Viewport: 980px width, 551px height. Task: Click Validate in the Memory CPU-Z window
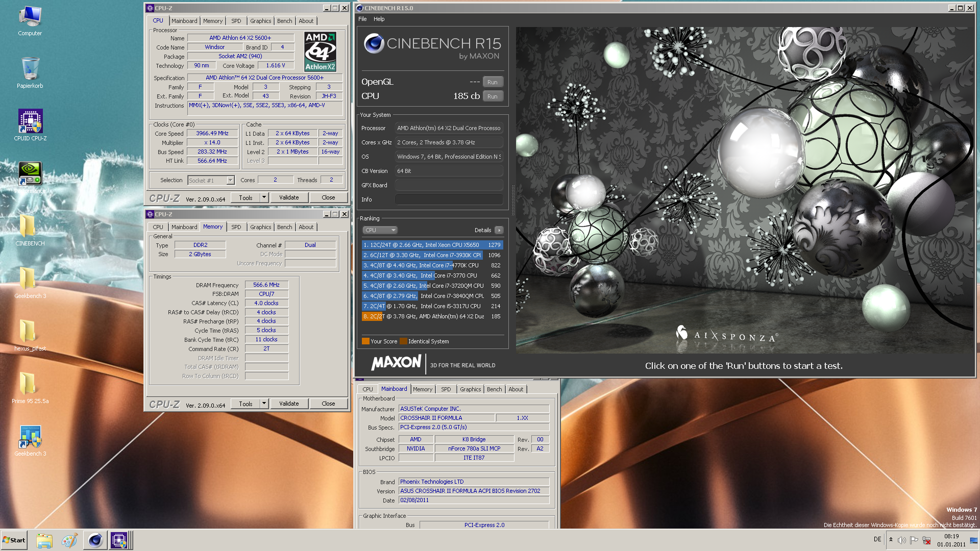289,404
